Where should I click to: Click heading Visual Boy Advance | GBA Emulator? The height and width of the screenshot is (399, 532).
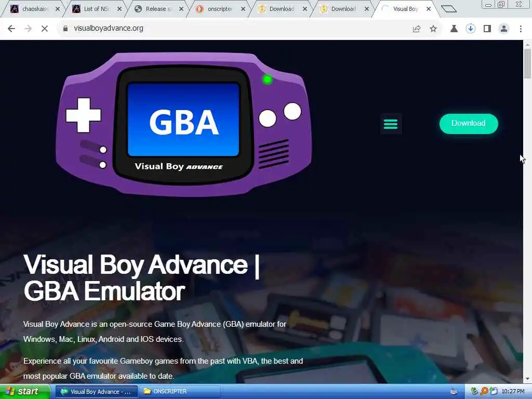point(141,278)
